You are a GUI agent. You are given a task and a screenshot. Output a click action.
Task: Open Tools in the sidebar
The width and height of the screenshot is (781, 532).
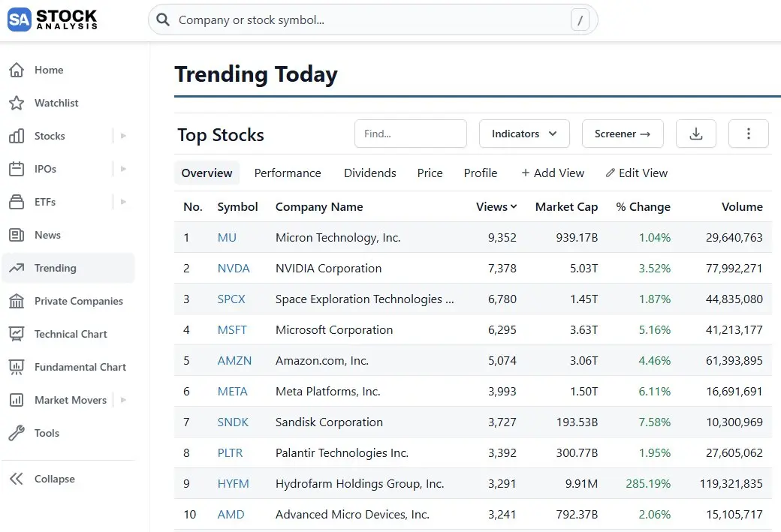(47, 433)
